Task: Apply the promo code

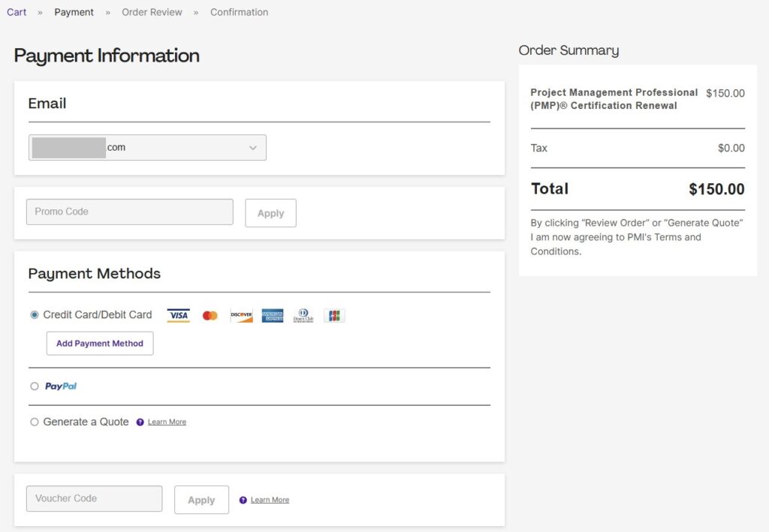Action: [270, 213]
